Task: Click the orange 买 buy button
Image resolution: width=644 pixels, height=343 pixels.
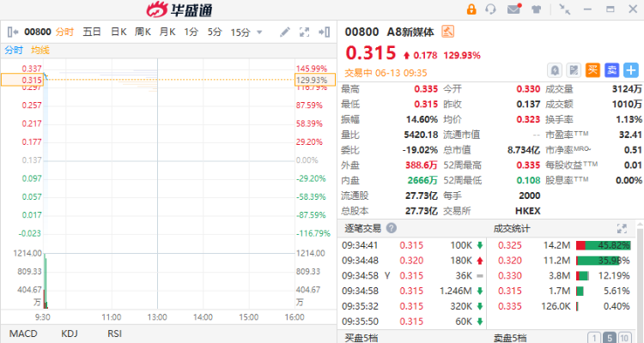Action: (x=592, y=70)
